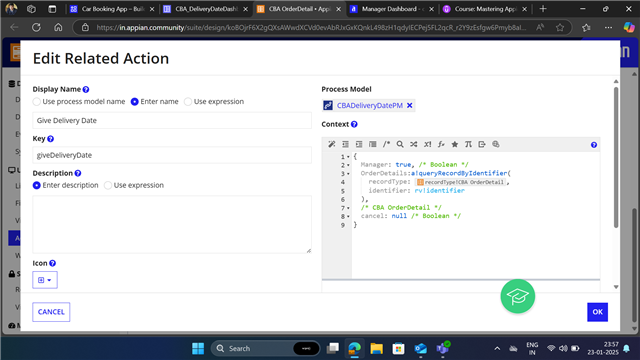Click the outdent code toolbar icon

[345, 144]
